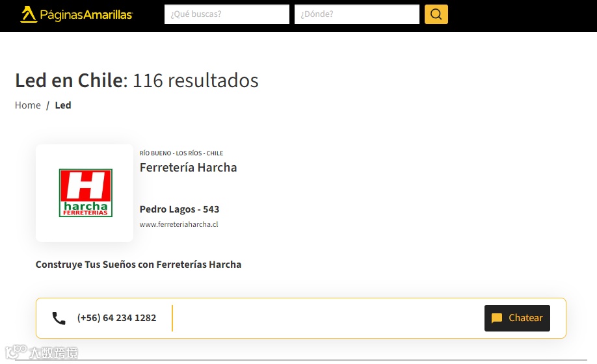Click the Construye Tus Sueños tagline text
The width and height of the screenshot is (597, 364).
coord(139,265)
